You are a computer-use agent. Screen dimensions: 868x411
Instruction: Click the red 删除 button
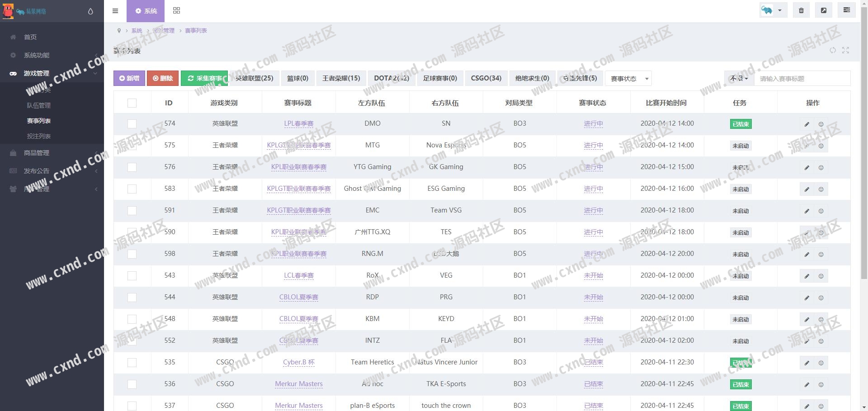pos(163,78)
